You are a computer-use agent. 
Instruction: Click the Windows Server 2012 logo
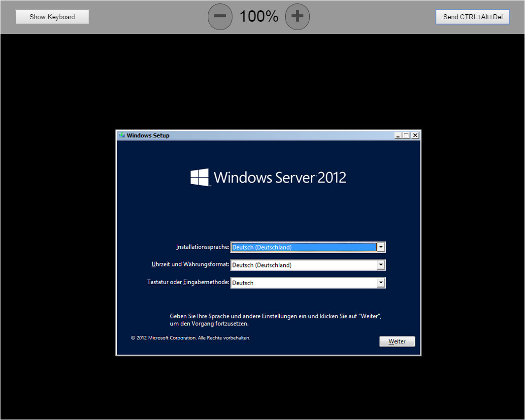click(x=268, y=177)
